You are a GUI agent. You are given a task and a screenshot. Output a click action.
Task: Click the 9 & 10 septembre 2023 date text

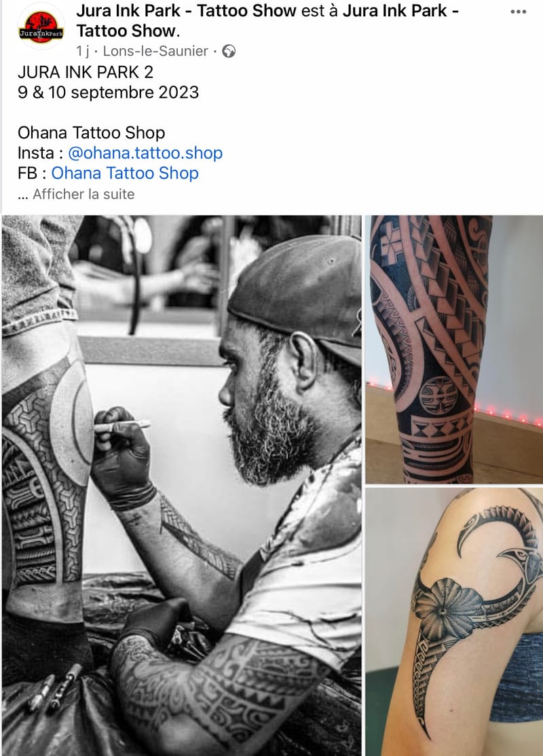[108, 92]
